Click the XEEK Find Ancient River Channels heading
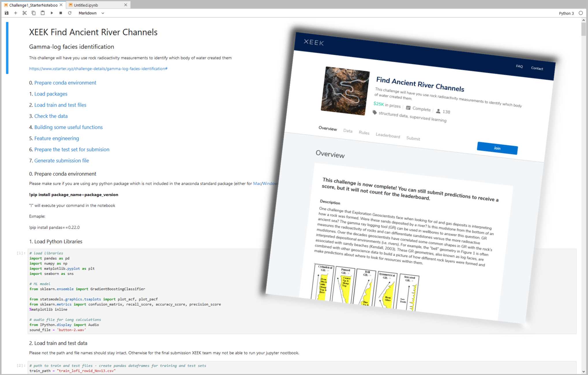Screen dimensions: 588x375 tap(93, 32)
